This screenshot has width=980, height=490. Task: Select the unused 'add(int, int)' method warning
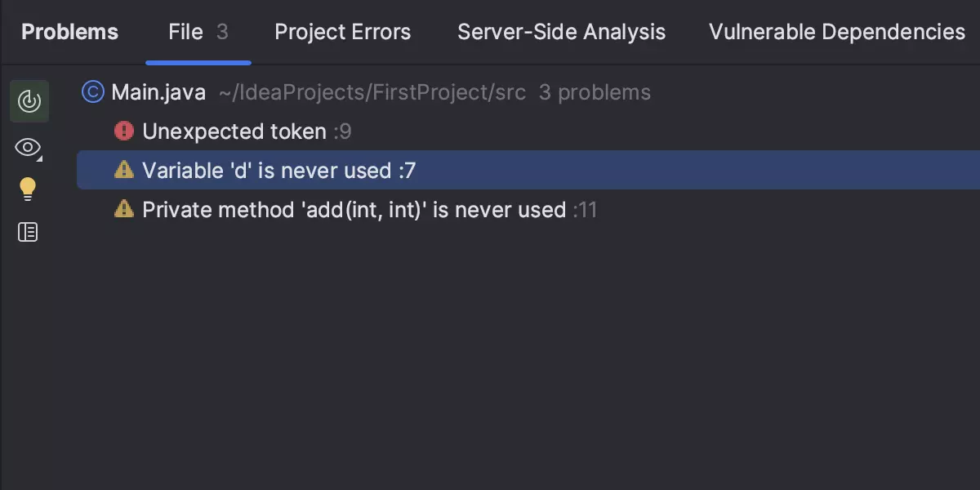click(354, 210)
